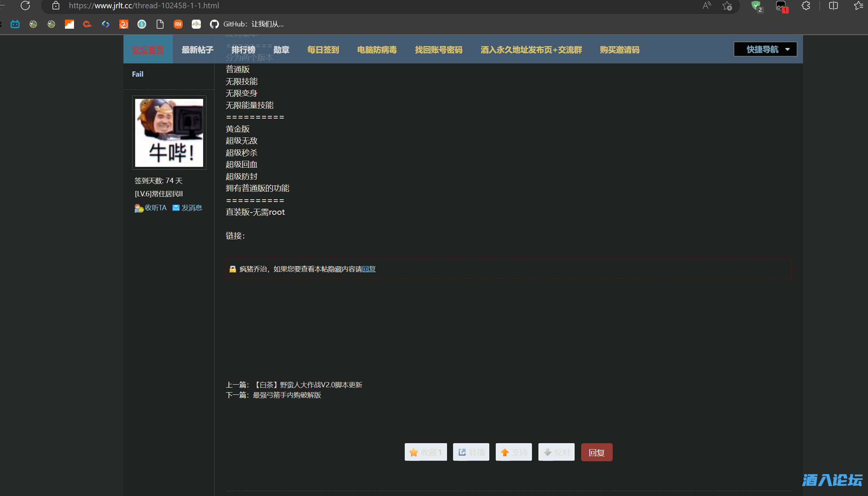Viewport: 868px width, 496px height.
Task: Click the 收藏 star icon to favorite the thread
Action: pyautogui.click(x=414, y=452)
